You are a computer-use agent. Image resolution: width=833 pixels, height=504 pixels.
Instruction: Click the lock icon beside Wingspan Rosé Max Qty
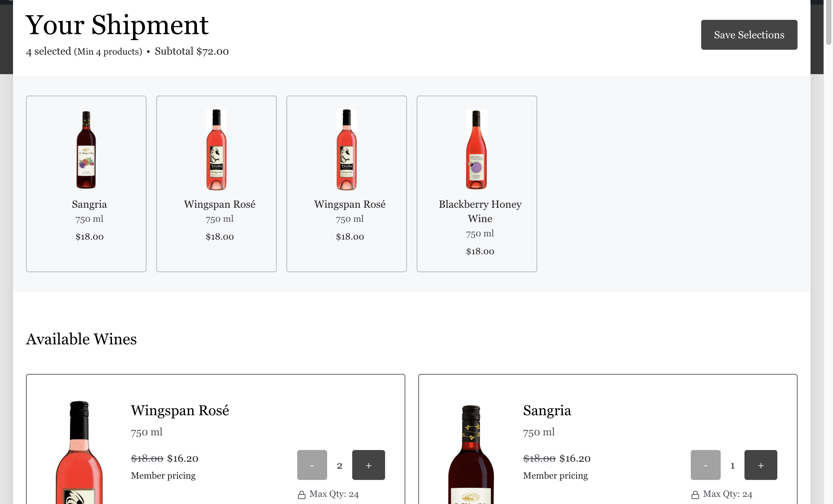click(x=301, y=495)
